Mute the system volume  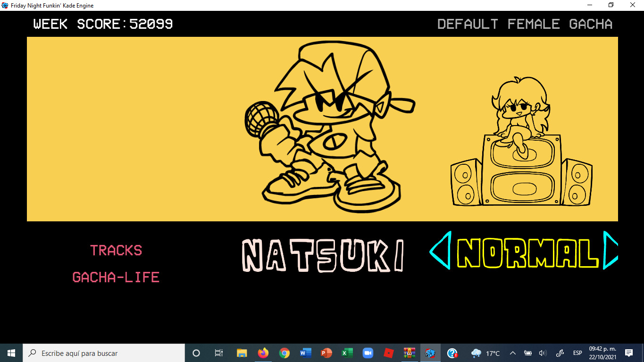click(542, 353)
